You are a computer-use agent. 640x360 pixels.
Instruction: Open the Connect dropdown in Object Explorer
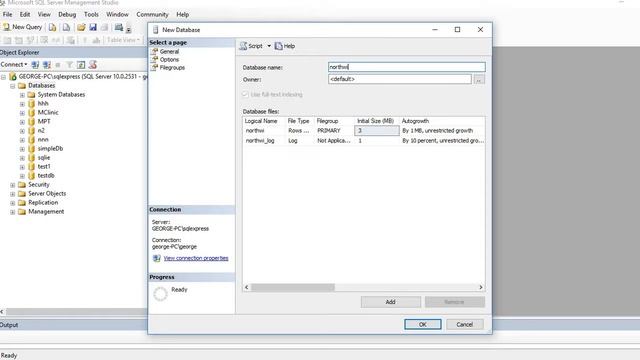(14, 64)
